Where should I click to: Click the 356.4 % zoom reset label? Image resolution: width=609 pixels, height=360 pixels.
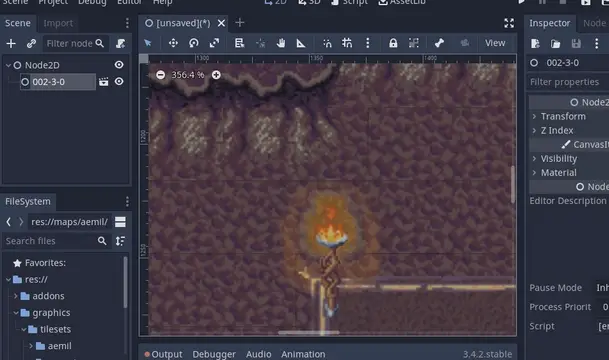pyautogui.click(x=188, y=75)
